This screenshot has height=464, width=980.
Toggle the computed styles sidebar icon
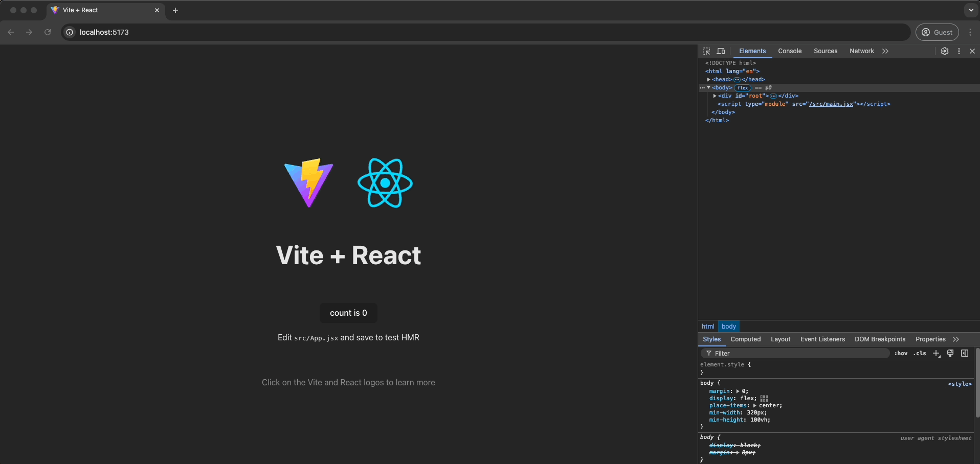pyautogui.click(x=965, y=353)
